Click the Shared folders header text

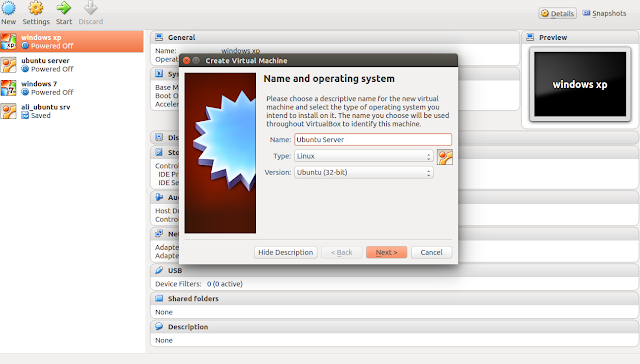[x=193, y=298]
